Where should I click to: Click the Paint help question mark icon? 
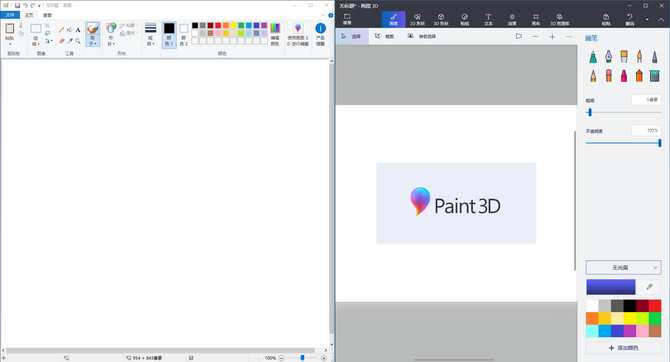(331, 15)
